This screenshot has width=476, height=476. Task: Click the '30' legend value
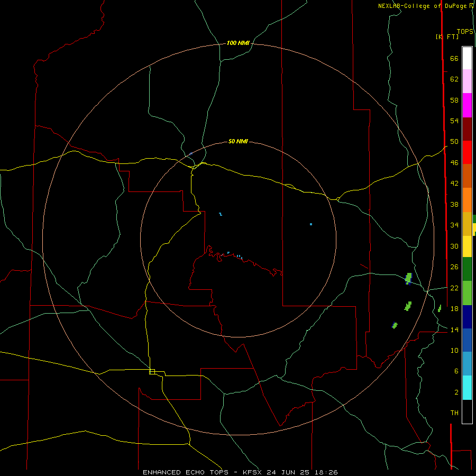point(454,246)
